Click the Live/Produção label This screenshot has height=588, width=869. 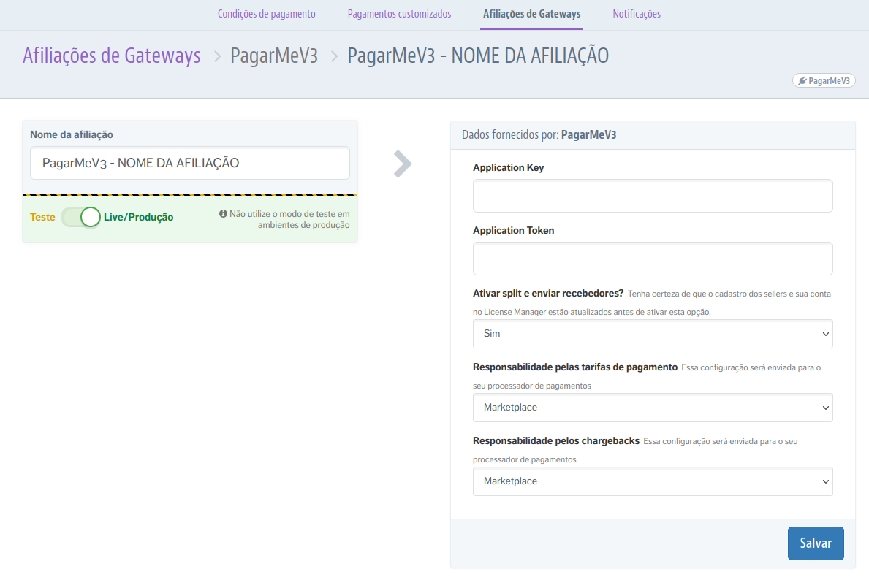[x=139, y=217]
